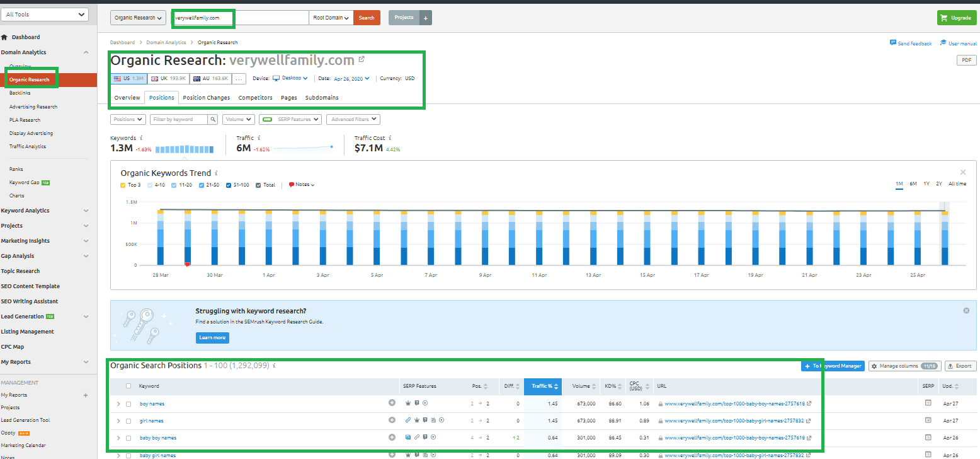
Task: Switch to the Position Changes tab
Action: pyautogui.click(x=207, y=98)
